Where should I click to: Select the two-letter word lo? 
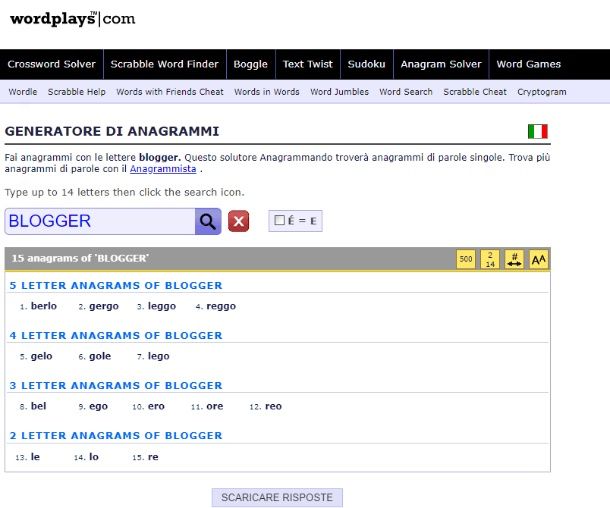[x=94, y=457]
